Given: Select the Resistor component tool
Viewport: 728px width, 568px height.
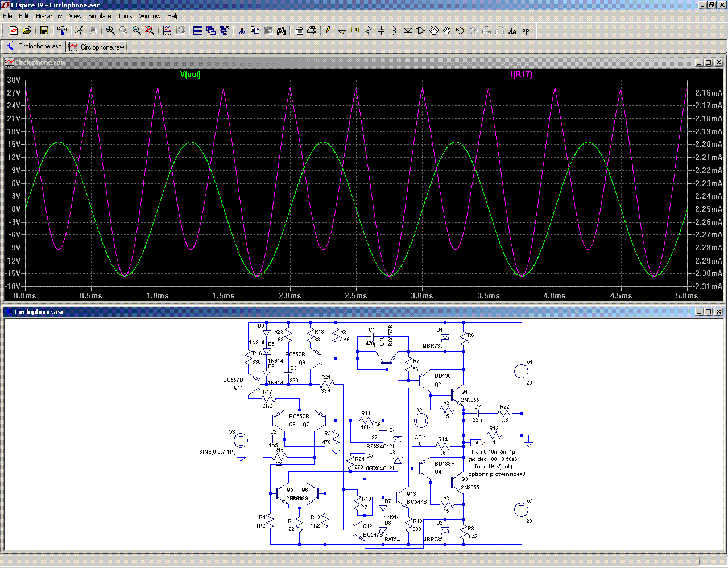Looking at the screenshot, I should pyautogui.click(x=369, y=31).
